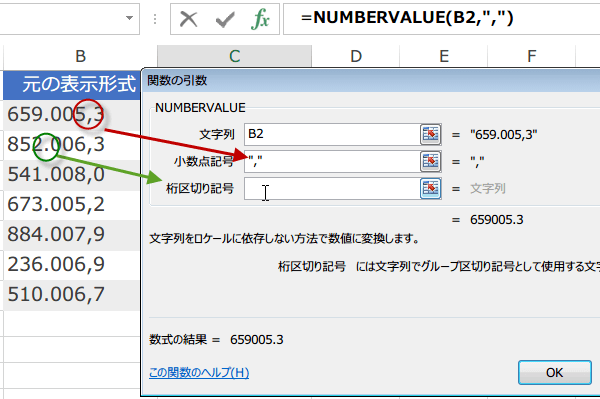Viewport: 600px width, 399px height.
Task: Click the formula bar options dots handle
Action: point(155,19)
